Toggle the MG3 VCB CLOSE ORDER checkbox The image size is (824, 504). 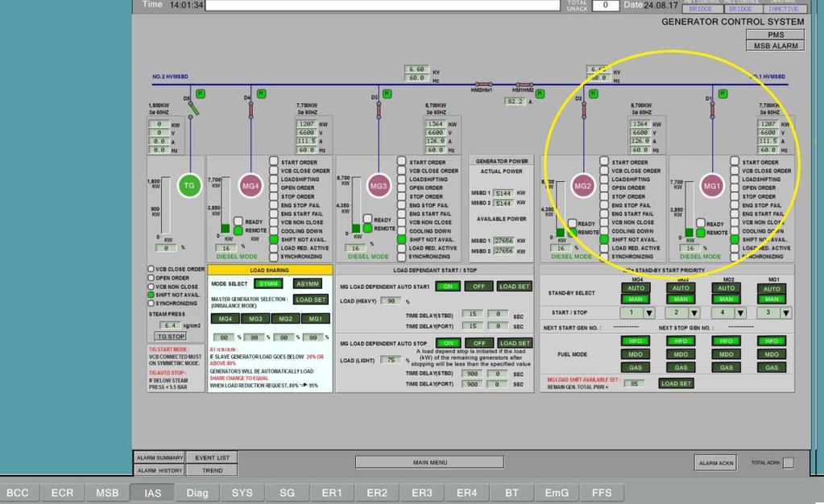tap(401, 170)
